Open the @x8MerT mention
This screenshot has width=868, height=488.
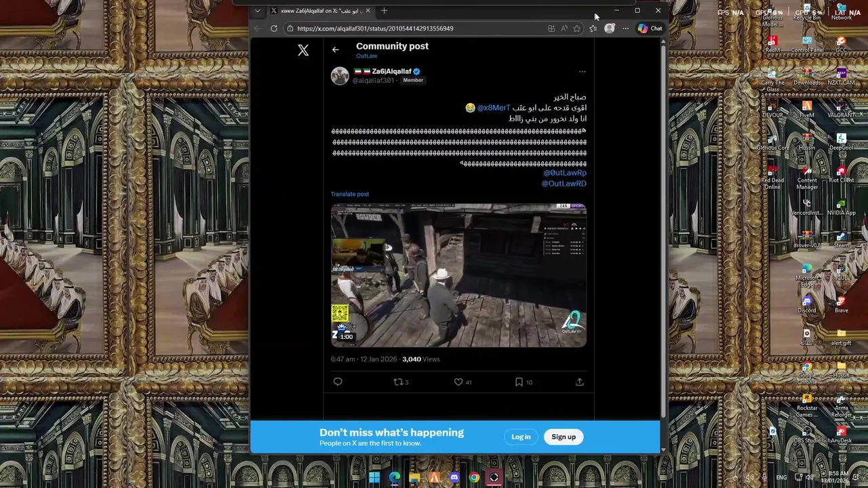tap(493, 108)
